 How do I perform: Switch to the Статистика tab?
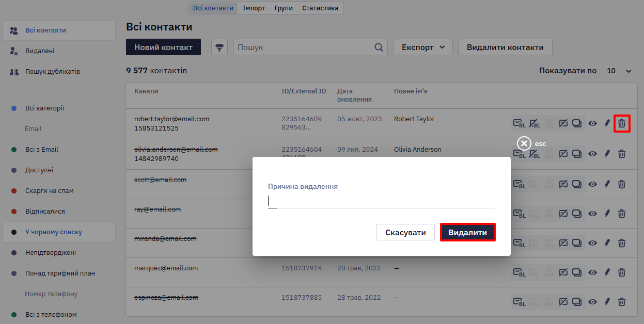pyautogui.click(x=320, y=8)
